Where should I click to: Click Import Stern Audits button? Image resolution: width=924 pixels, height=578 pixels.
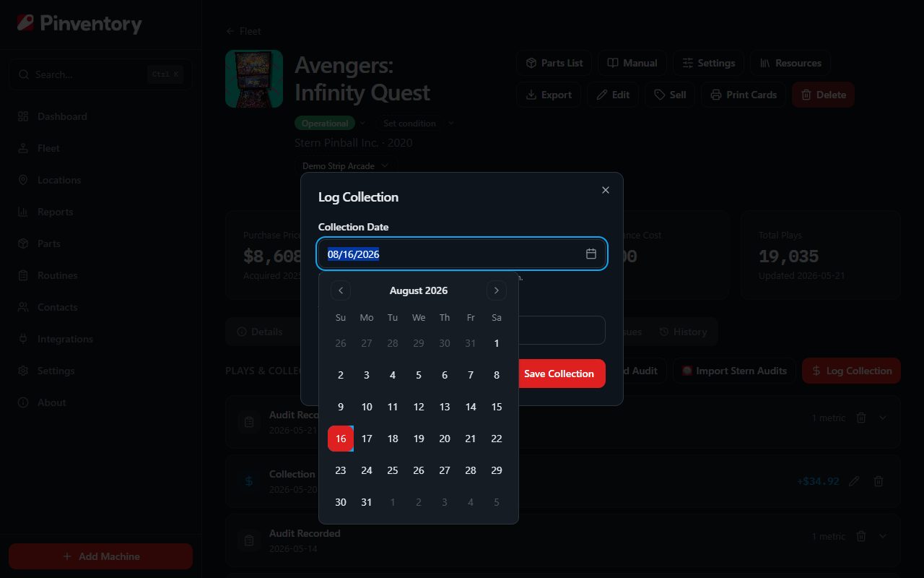(x=734, y=371)
